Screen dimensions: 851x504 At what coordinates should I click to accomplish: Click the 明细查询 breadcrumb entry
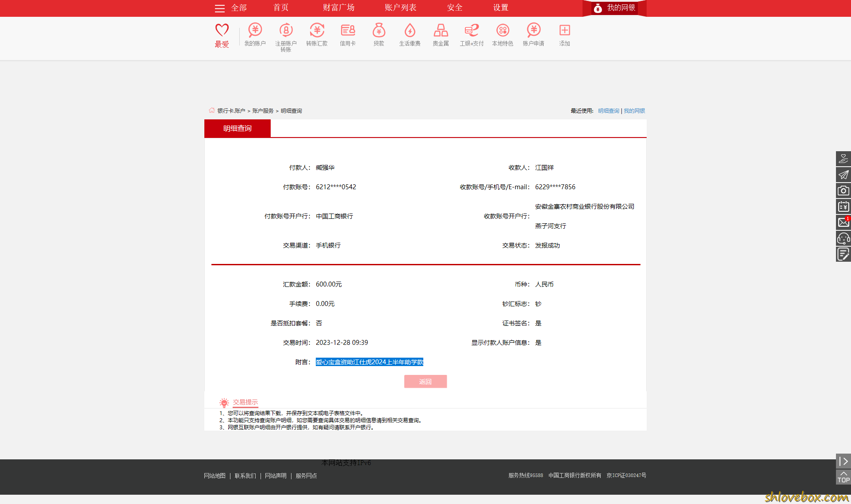291,111
